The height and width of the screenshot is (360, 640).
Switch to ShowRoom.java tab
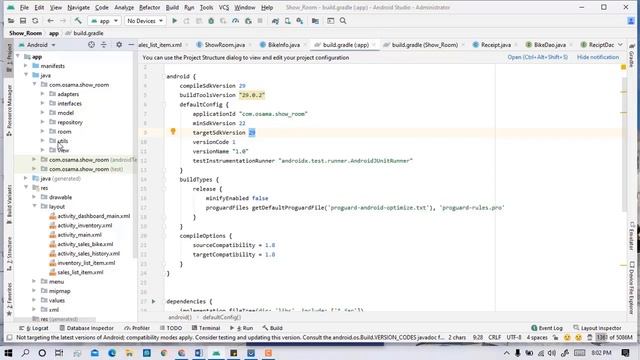[x=221, y=45]
